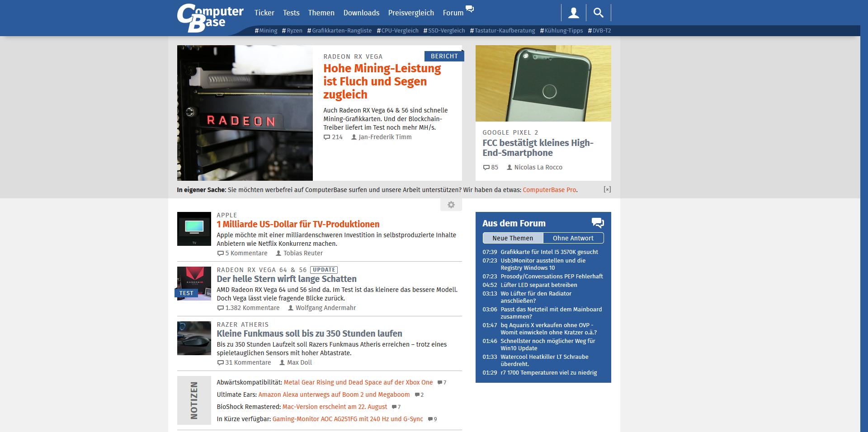Viewport: 868px width, 432px height.
Task: Open Amazon Alexa unterwegs auf Boom 2 note
Action: [334, 394]
